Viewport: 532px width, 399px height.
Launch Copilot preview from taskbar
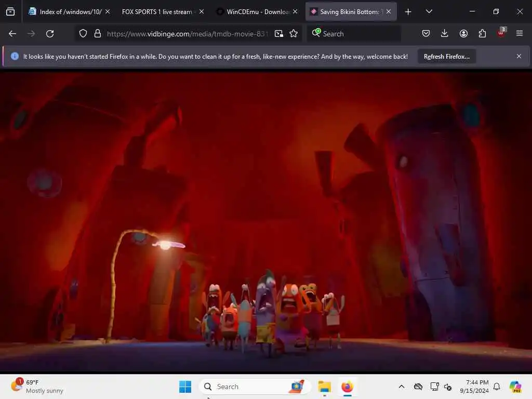(x=515, y=387)
